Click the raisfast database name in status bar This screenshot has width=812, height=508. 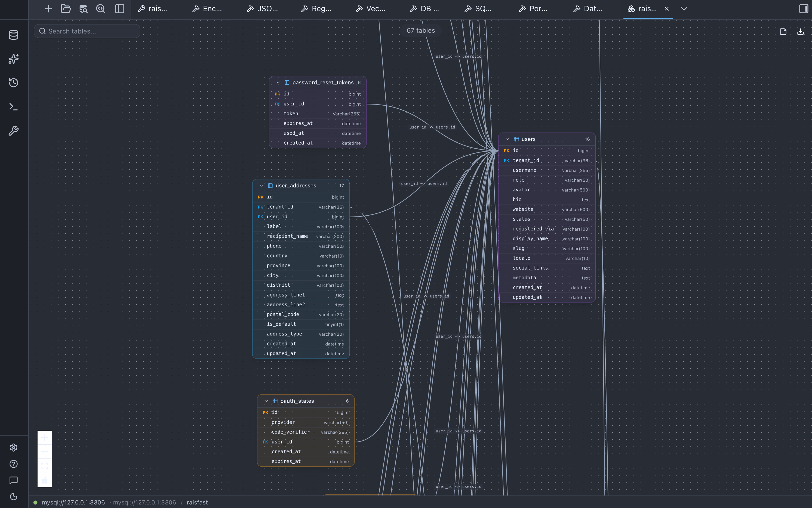coord(197,502)
